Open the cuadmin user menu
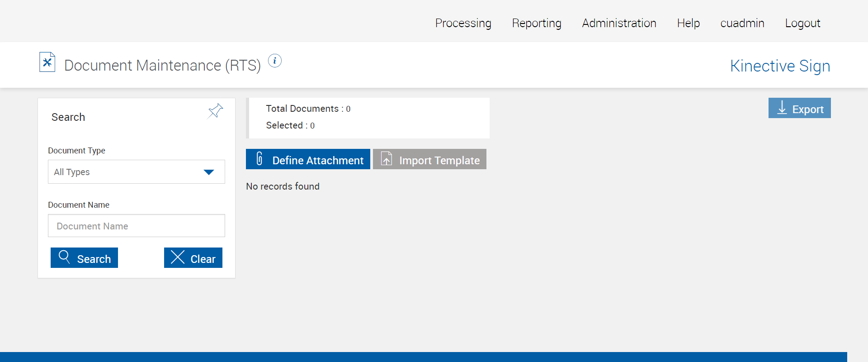The width and height of the screenshot is (868, 362). click(x=742, y=23)
